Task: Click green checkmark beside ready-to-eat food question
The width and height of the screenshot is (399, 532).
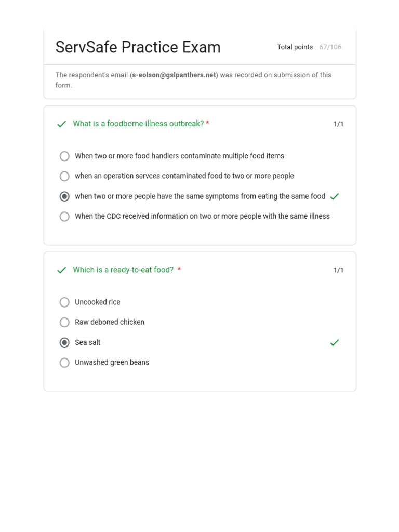Action: pos(62,270)
